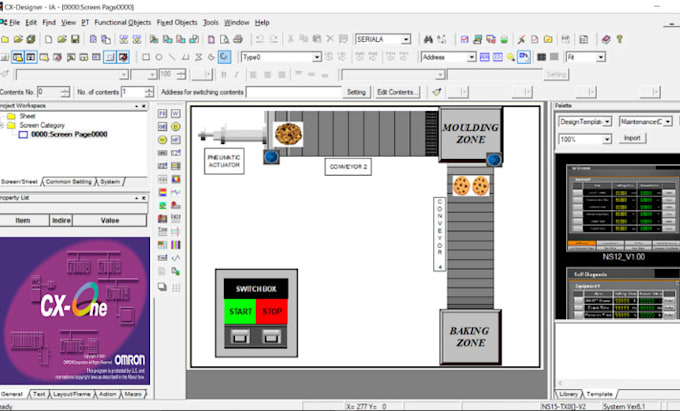Click the Find binoculars icon
680x411 pixels.
pos(428,39)
